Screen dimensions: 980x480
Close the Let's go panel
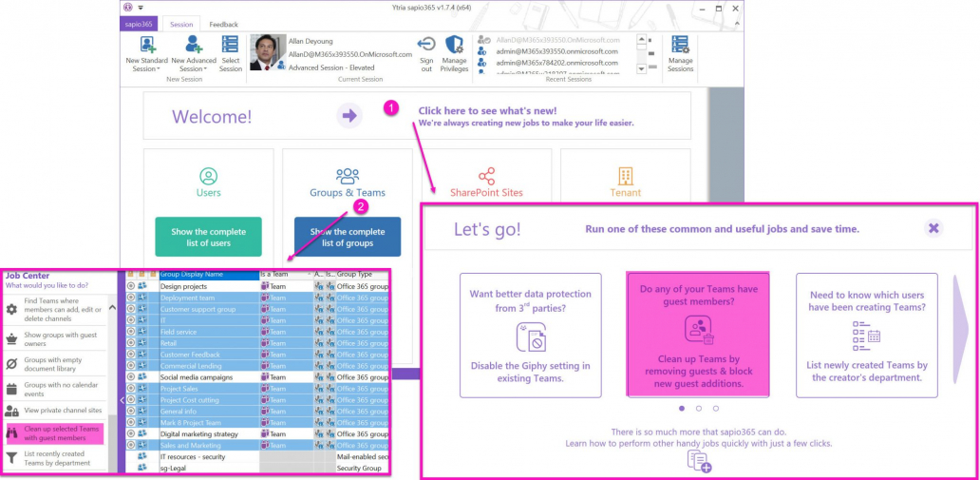click(933, 228)
